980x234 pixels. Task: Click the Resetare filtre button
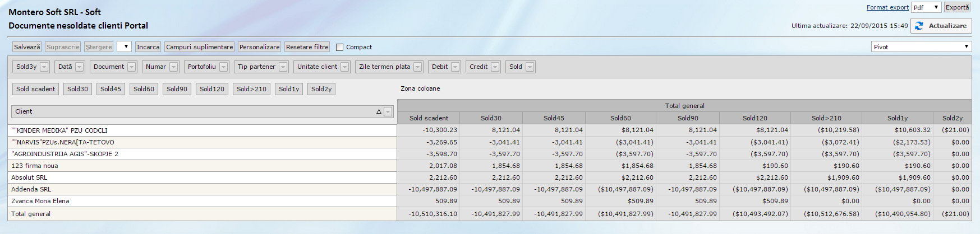pos(307,47)
